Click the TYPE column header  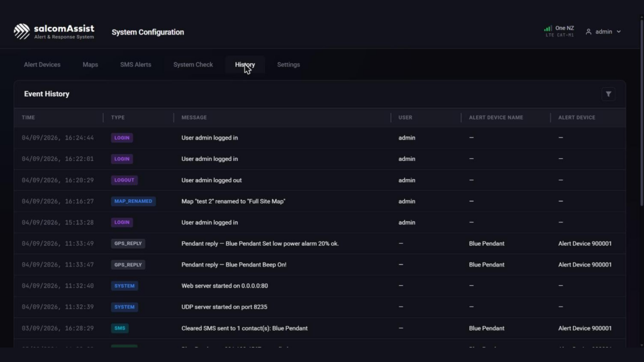click(118, 118)
